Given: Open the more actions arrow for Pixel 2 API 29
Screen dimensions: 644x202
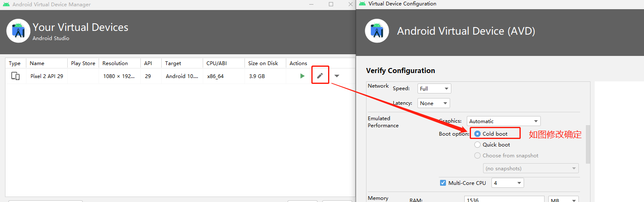Looking at the screenshot, I should coord(337,76).
